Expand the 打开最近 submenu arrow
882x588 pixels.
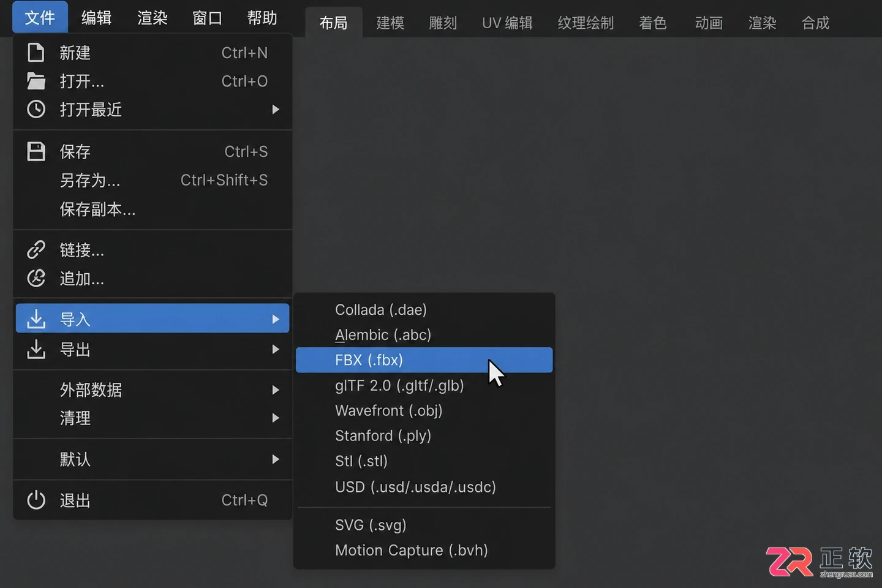click(276, 109)
